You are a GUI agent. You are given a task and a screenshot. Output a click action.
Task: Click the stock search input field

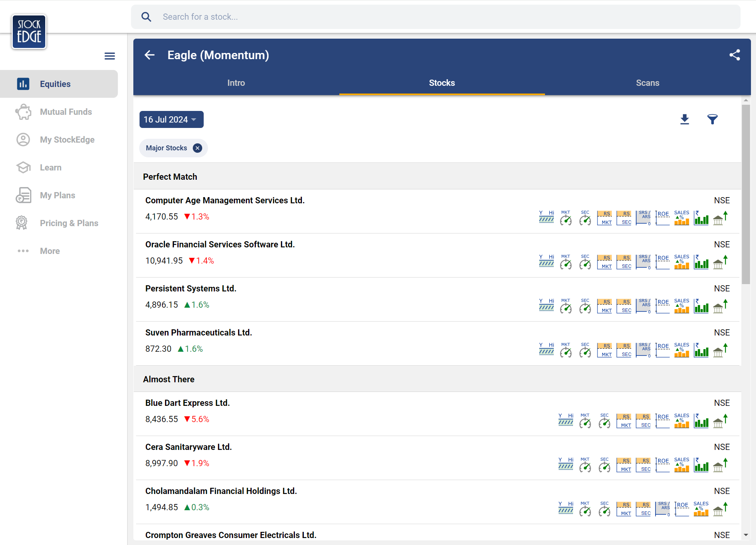436,17
